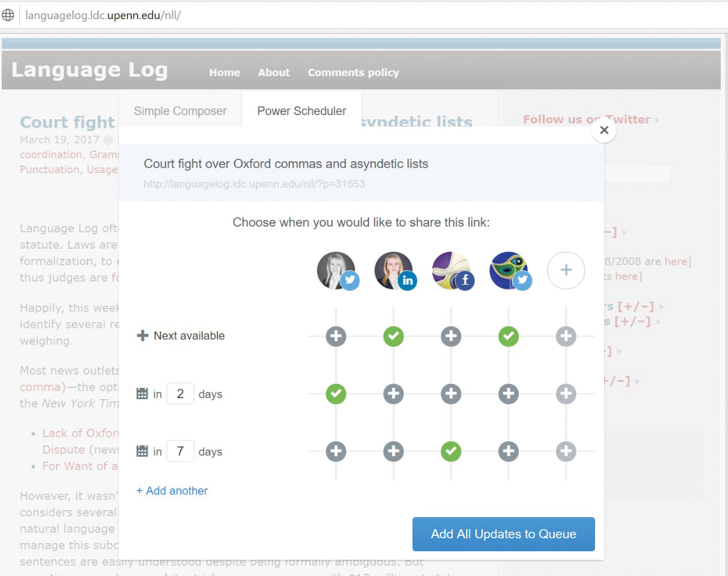The width and height of the screenshot is (728, 576).
Task: Open the calendar icon beside "in 7 days"
Action: coord(143,451)
